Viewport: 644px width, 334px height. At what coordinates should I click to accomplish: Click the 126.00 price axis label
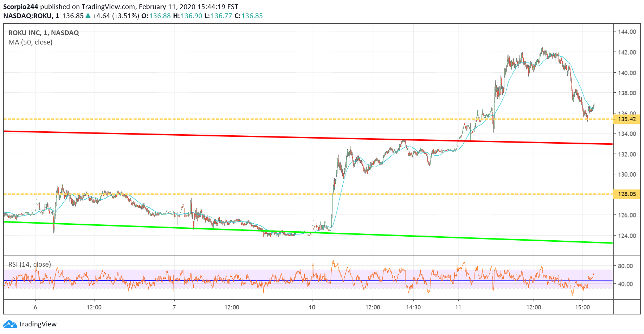627,215
